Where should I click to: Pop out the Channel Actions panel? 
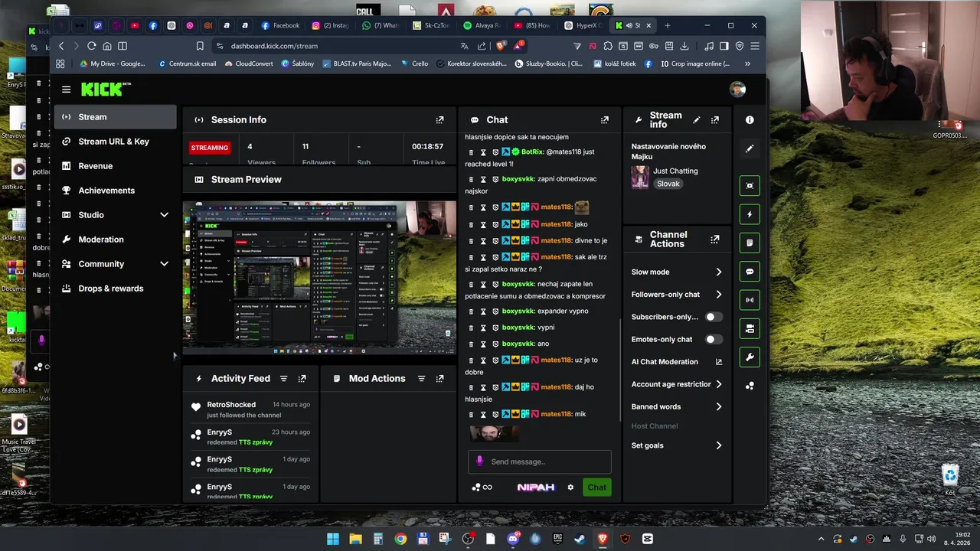tap(715, 240)
